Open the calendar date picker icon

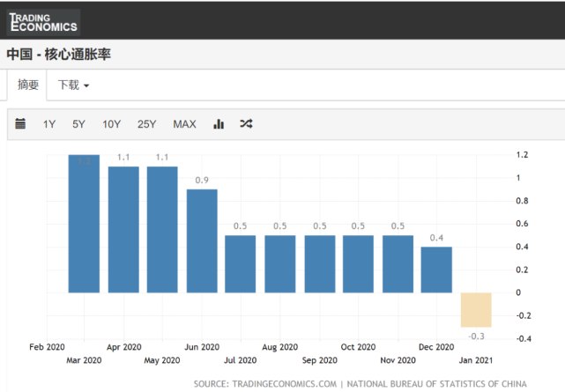pos(21,124)
